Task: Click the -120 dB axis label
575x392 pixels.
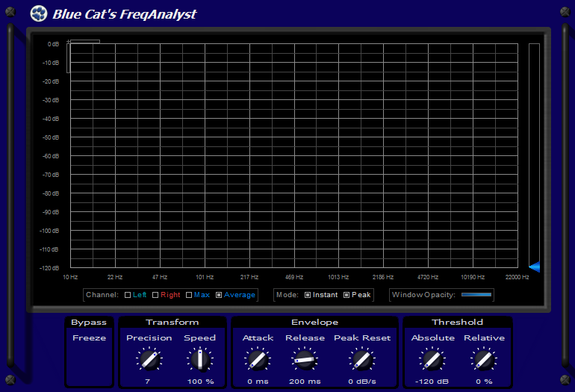Action: click(x=49, y=268)
